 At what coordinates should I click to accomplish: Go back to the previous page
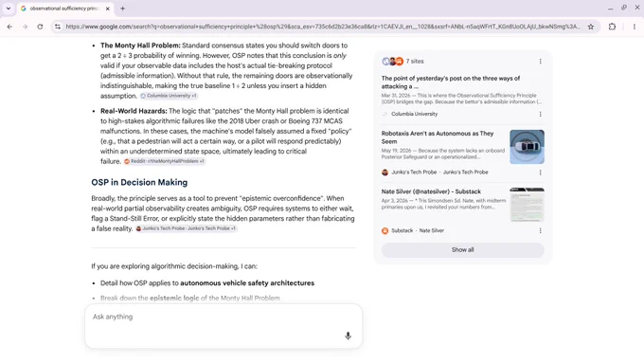9,27
